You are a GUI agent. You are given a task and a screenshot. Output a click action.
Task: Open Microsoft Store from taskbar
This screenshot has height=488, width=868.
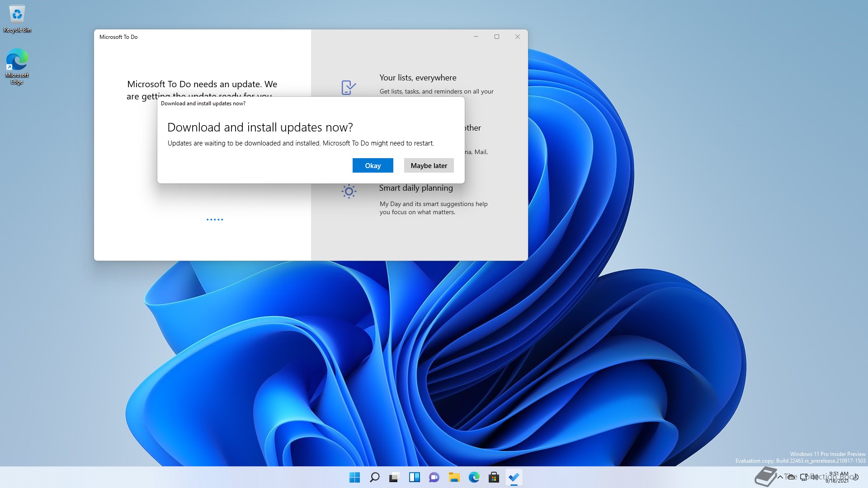pyautogui.click(x=494, y=477)
